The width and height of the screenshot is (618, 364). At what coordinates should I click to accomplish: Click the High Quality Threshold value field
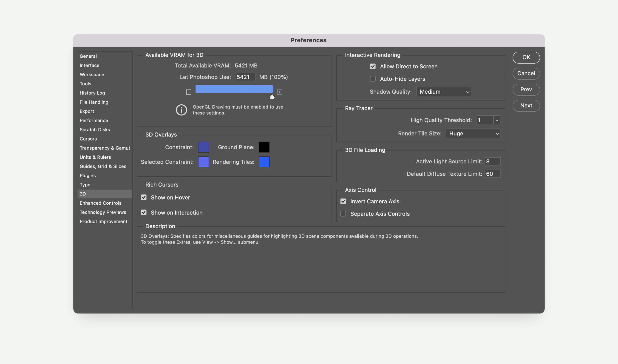point(485,120)
